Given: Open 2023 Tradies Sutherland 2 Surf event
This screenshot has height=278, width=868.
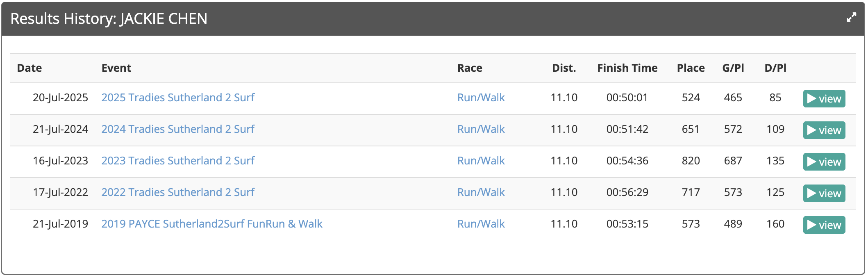Looking at the screenshot, I should [178, 161].
